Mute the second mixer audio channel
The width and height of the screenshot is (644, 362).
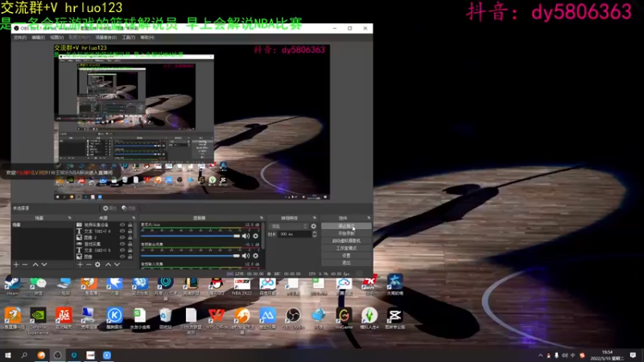(246, 256)
